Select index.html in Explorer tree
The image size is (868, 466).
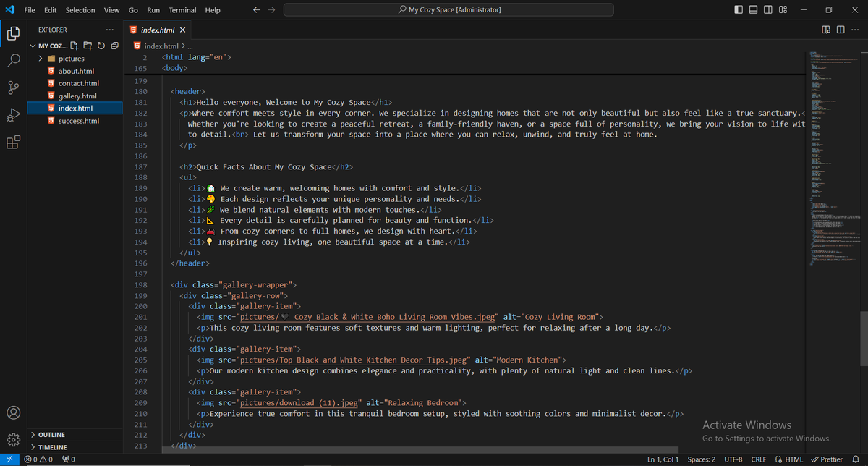75,108
